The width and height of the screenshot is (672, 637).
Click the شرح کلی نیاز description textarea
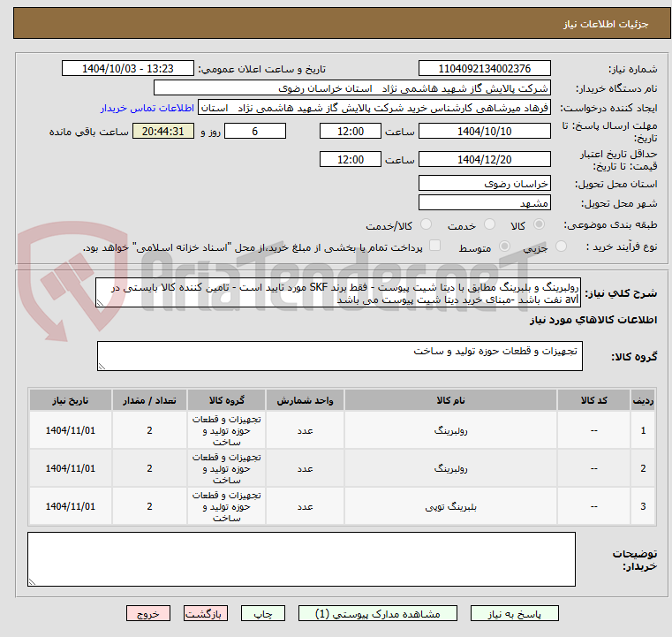point(337,292)
